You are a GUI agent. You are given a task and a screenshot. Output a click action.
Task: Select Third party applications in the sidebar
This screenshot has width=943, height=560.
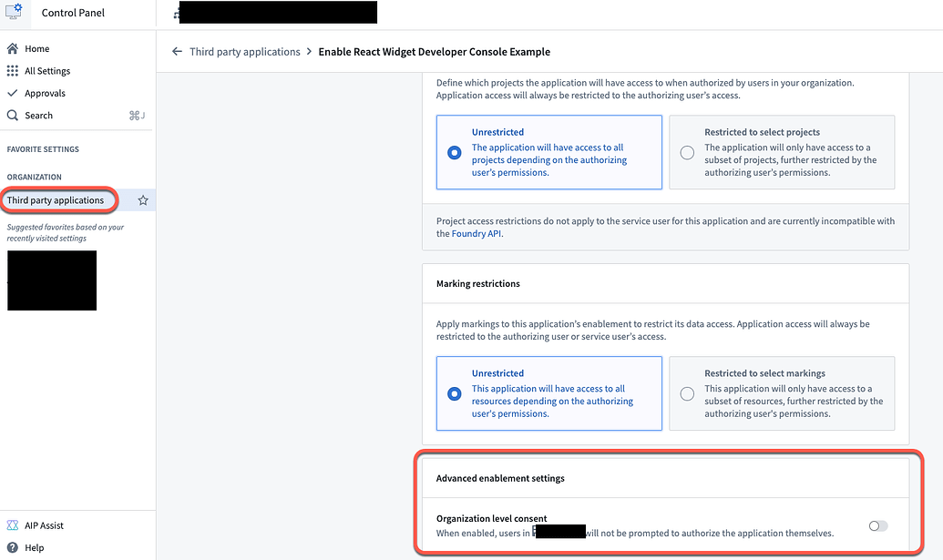[x=56, y=199]
